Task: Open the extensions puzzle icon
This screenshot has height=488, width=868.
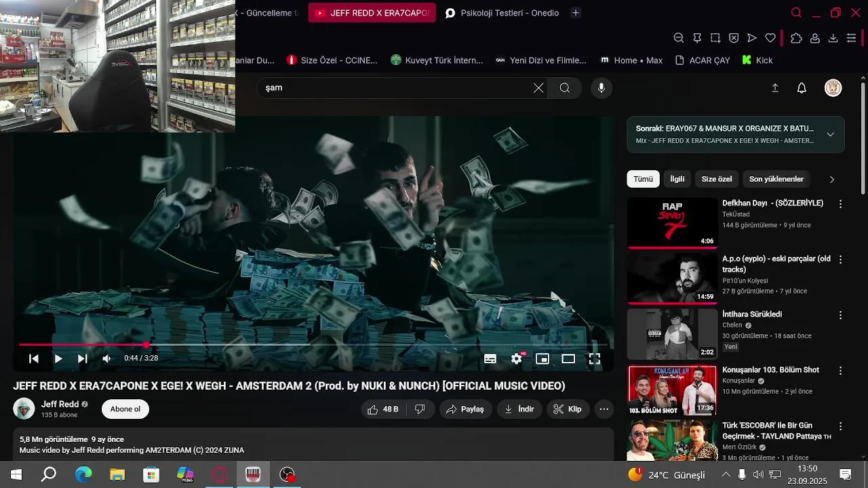Action: coord(797,38)
